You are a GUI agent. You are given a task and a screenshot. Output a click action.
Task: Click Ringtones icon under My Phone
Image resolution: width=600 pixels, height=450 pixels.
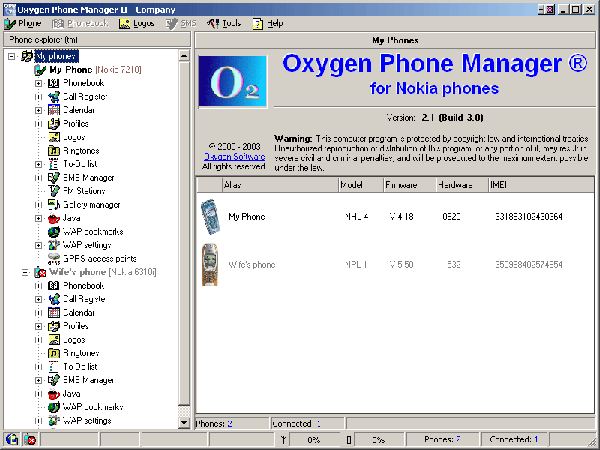pos(54,151)
